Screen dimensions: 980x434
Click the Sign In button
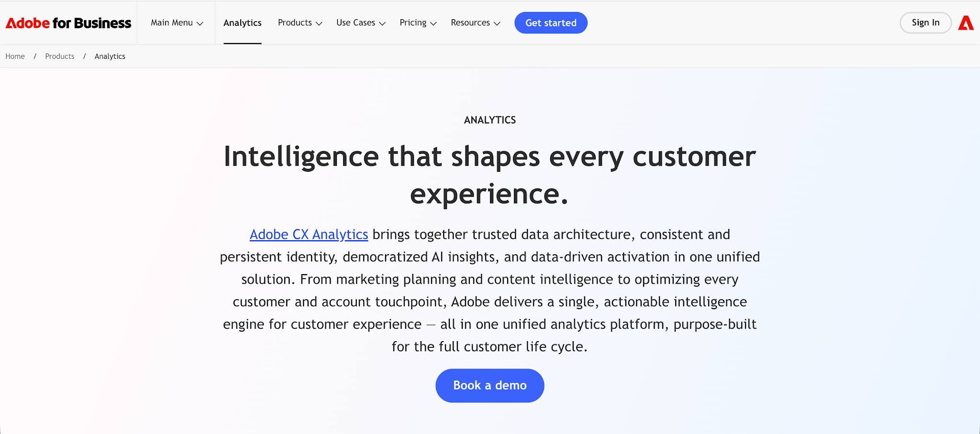[925, 22]
